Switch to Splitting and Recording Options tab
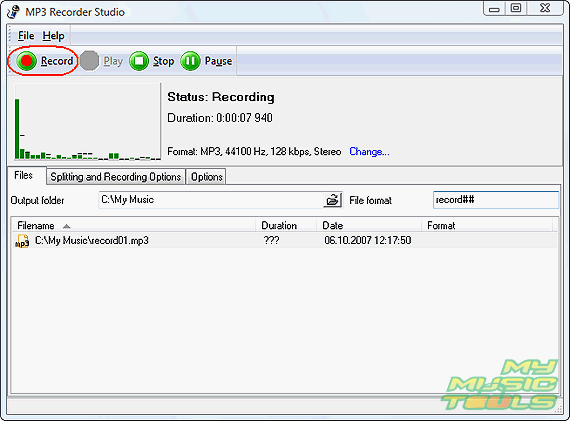This screenshot has width=570, height=421. pos(116,177)
